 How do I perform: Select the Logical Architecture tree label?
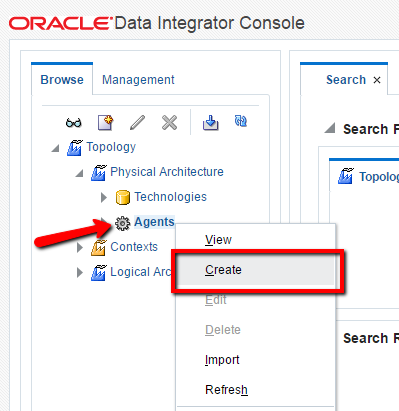click(x=141, y=272)
